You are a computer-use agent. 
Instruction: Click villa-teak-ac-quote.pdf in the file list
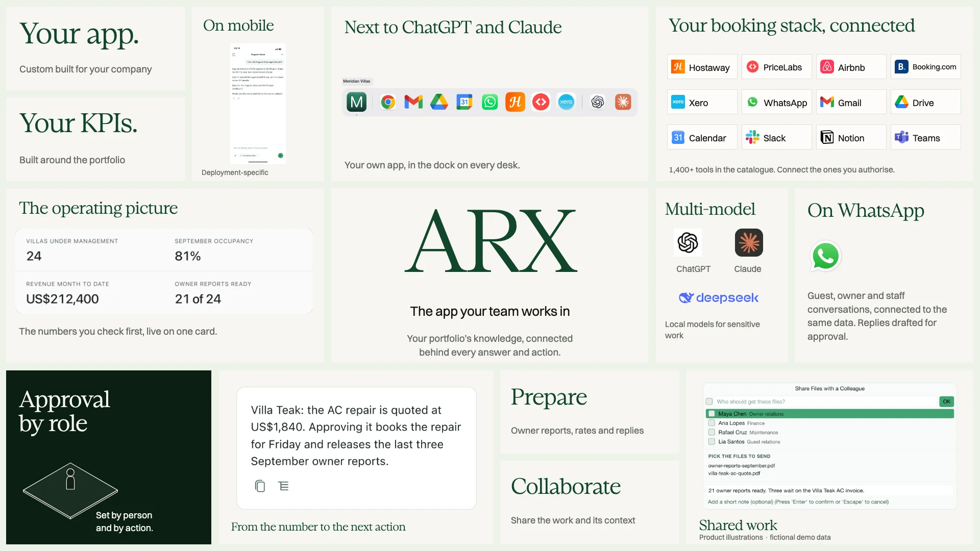[x=734, y=473]
